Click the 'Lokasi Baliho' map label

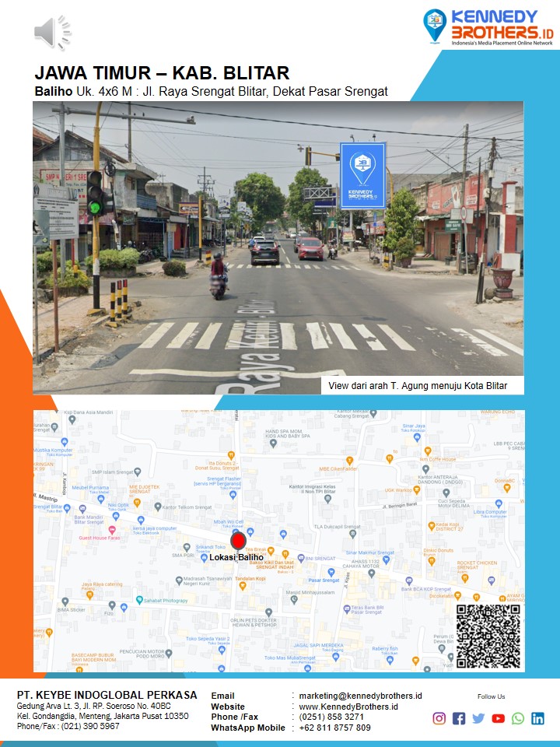236,557
